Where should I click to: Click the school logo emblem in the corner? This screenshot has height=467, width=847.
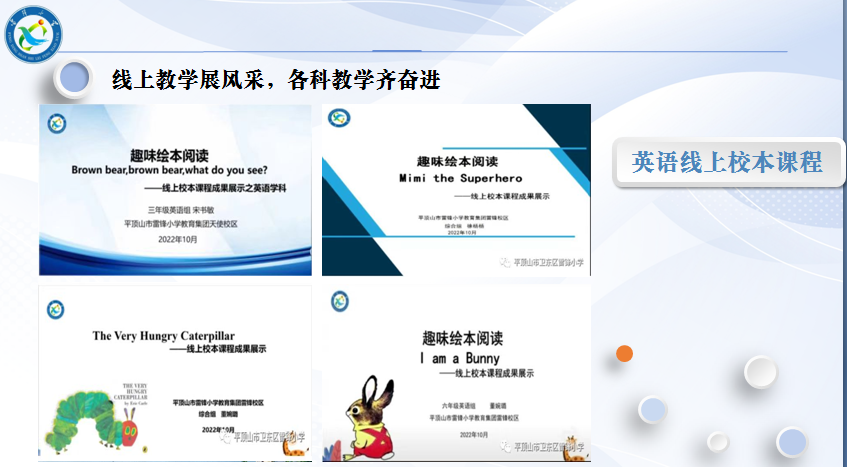pyautogui.click(x=36, y=35)
